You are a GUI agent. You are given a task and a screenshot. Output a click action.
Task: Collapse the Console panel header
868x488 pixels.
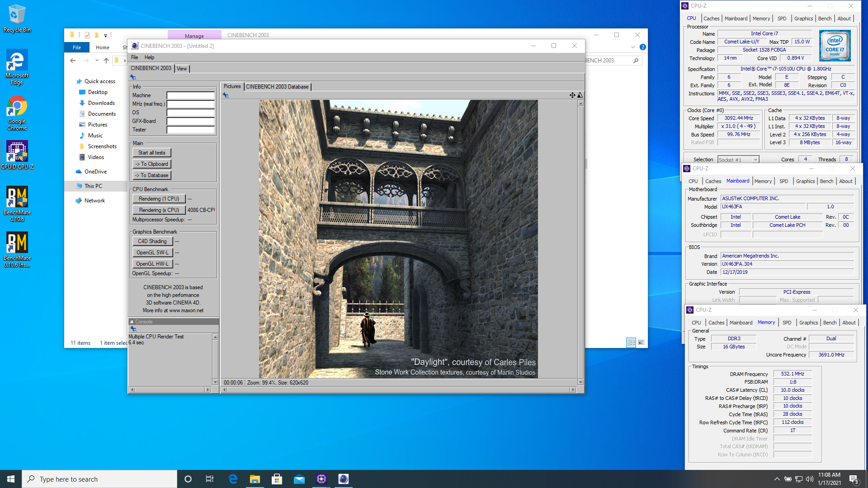click(132, 322)
